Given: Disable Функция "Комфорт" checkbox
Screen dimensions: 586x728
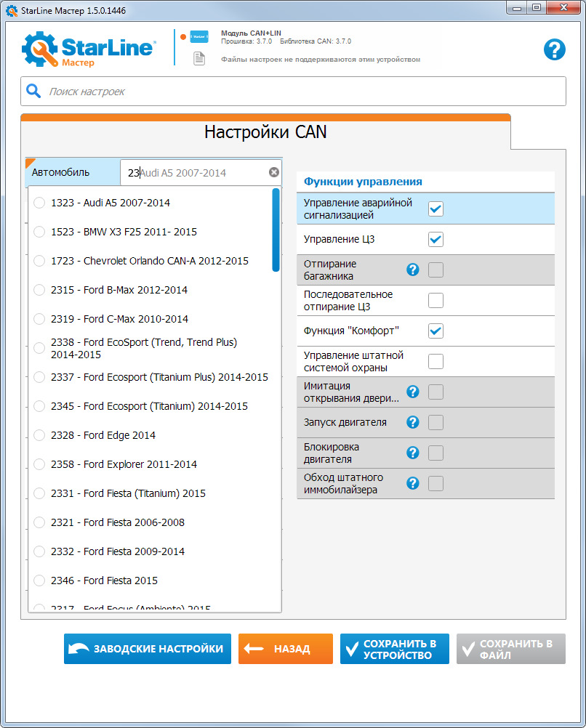Looking at the screenshot, I should [436, 331].
